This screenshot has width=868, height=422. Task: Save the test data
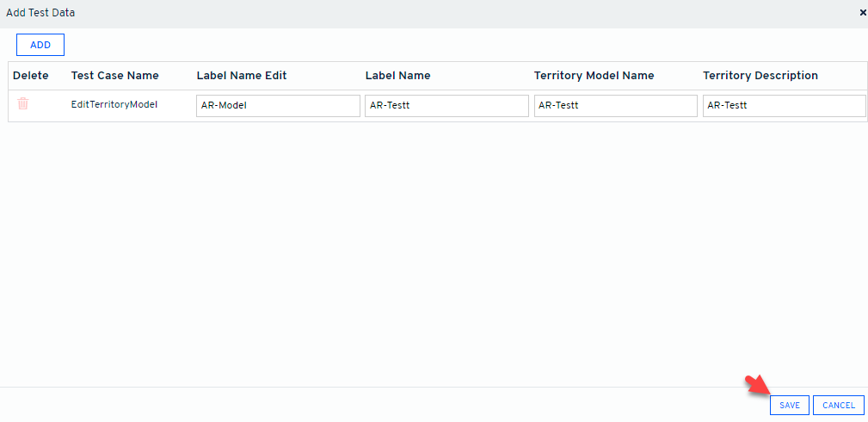click(789, 405)
